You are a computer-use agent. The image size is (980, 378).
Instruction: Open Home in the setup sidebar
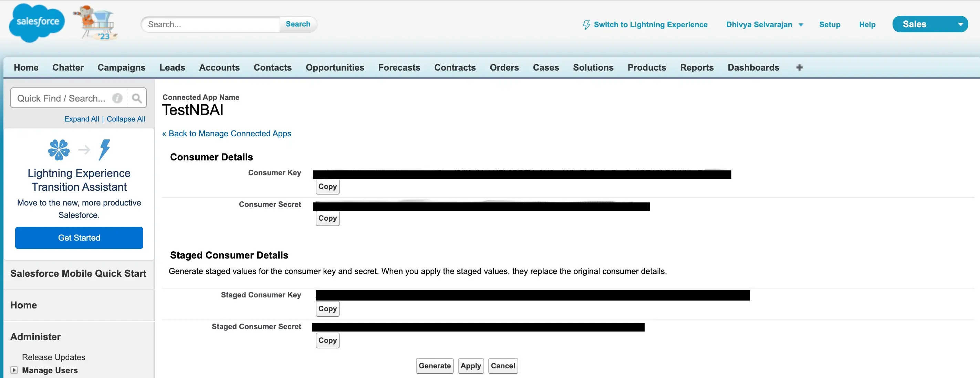(23, 305)
